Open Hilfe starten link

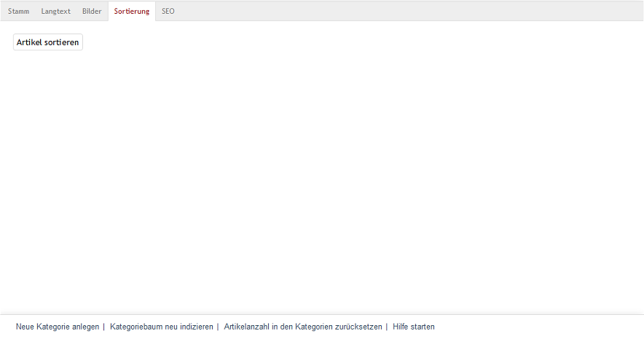[x=413, y=327]
